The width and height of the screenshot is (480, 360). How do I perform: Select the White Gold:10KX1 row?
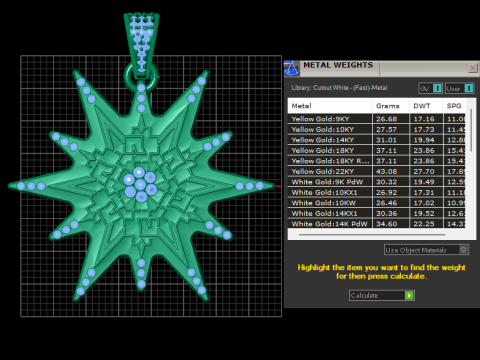point(377,192)
